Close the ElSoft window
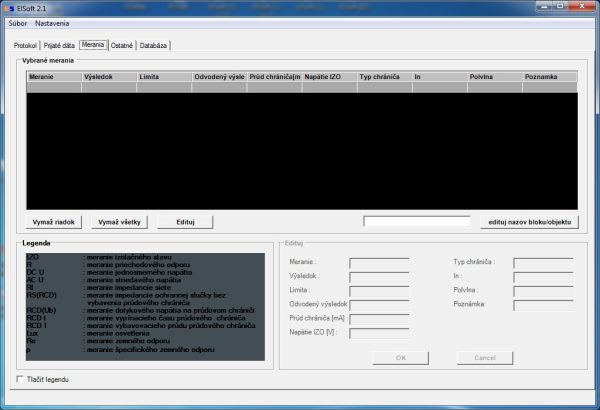The width and height of the screenshot is (600, 410). click(582, 6)
